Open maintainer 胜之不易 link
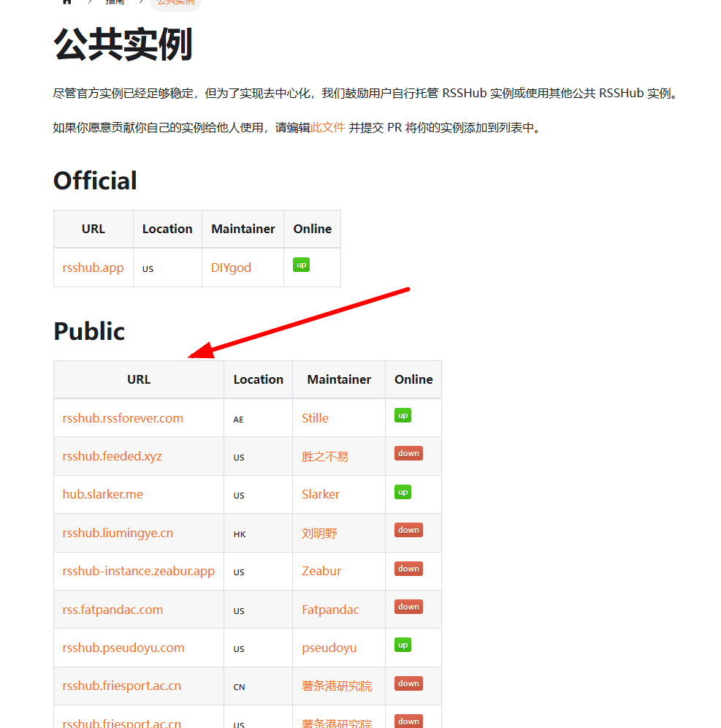 325,457
